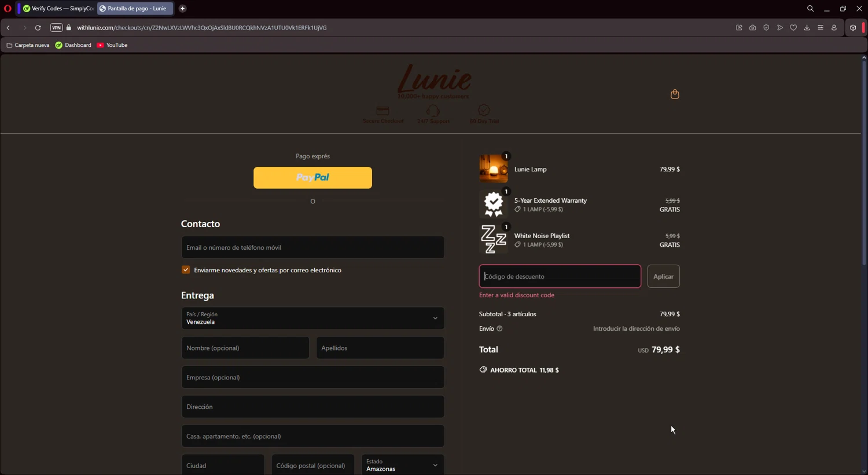
Task: Click the address bar URL
Action: (202, 28)
